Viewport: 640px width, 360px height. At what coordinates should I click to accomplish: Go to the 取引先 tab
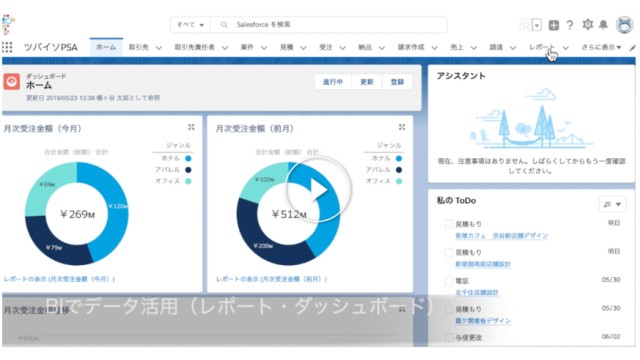[139, 47]
